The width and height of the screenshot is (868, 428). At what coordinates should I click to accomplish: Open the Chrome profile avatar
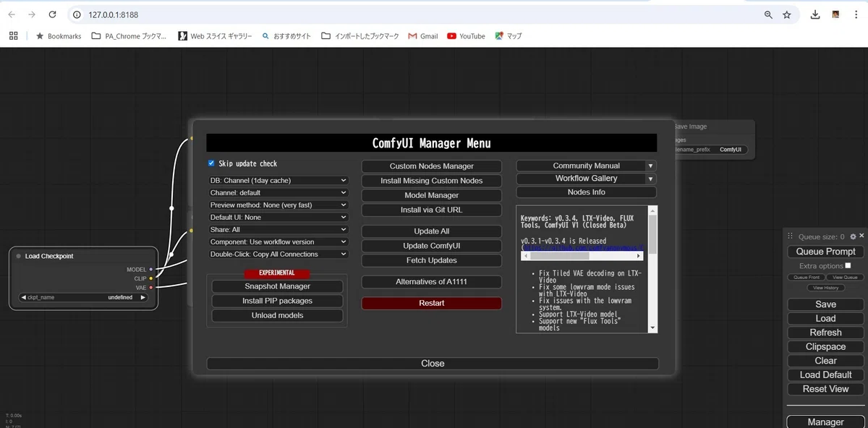835,14
